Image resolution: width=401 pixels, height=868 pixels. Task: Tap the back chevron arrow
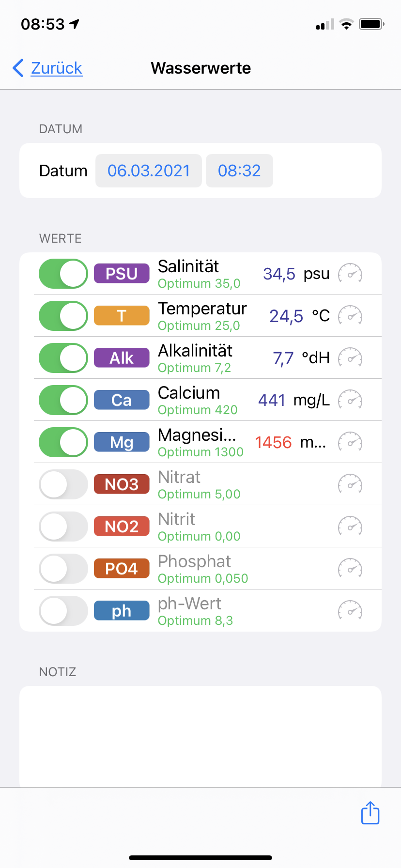[18, 68]
